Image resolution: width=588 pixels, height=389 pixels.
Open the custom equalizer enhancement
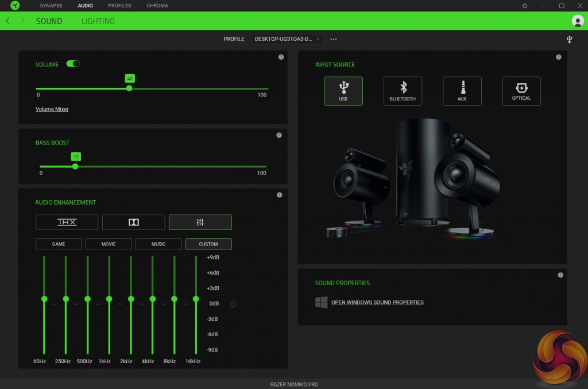tap(200, 222)
